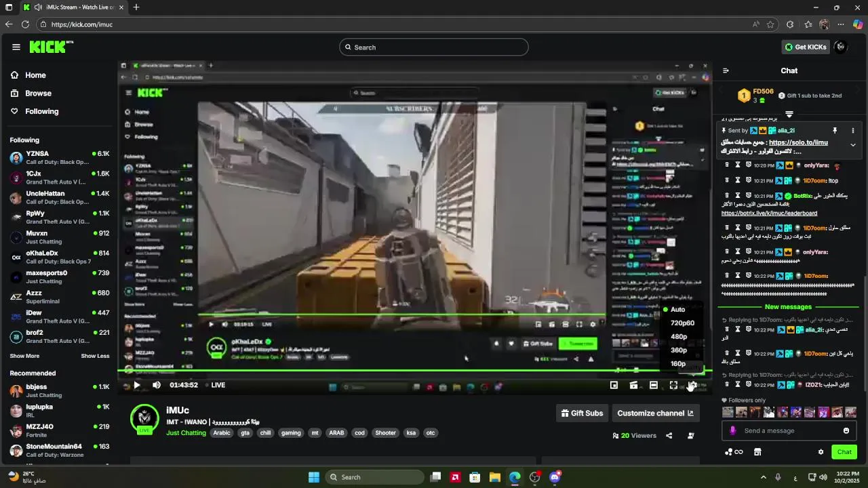Screen dimensions: 868x488
Task: Click the Get KICKs button
Action: click(x=806, y=47)
